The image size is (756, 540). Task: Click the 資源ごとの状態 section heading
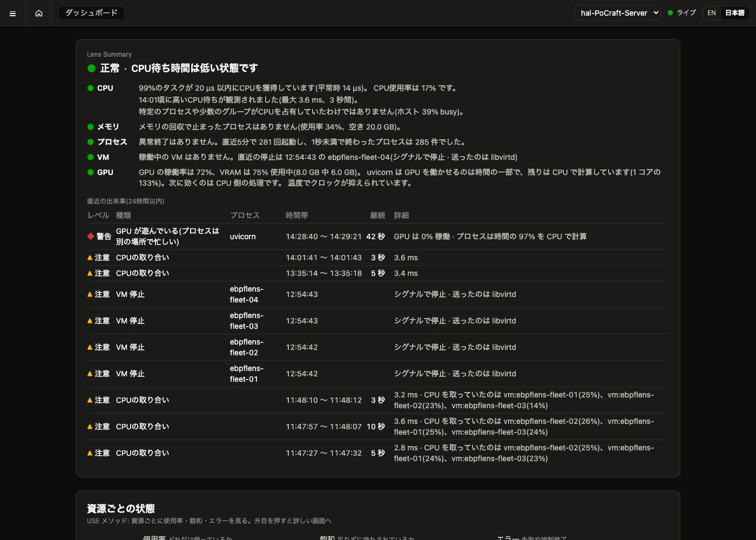click(x=121, y=509)
